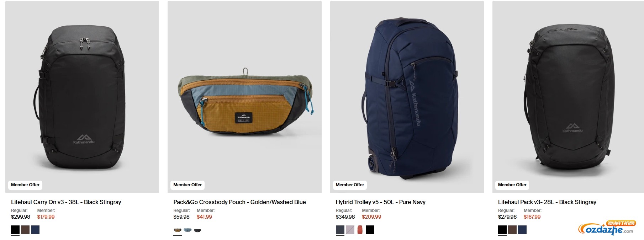Open Hybrid Trolley v5 50L Pure Navy link

[x=380, y=202]
